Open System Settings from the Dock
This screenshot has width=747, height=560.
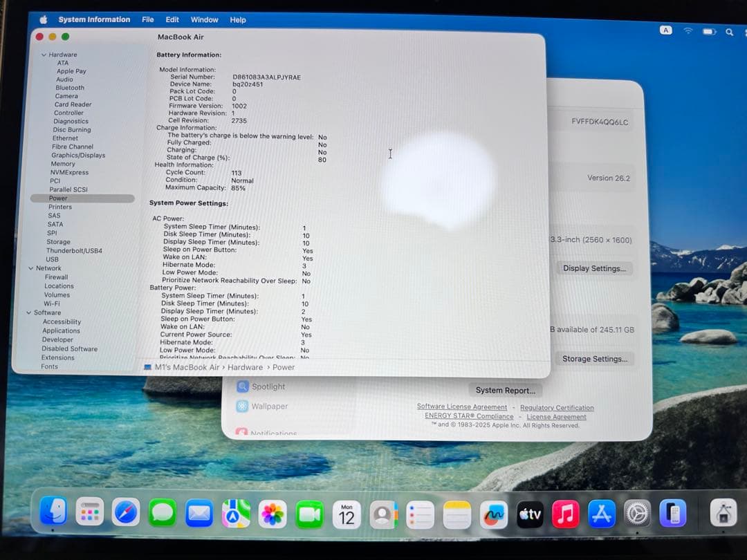pyautogui.click(x=637, y=513)
